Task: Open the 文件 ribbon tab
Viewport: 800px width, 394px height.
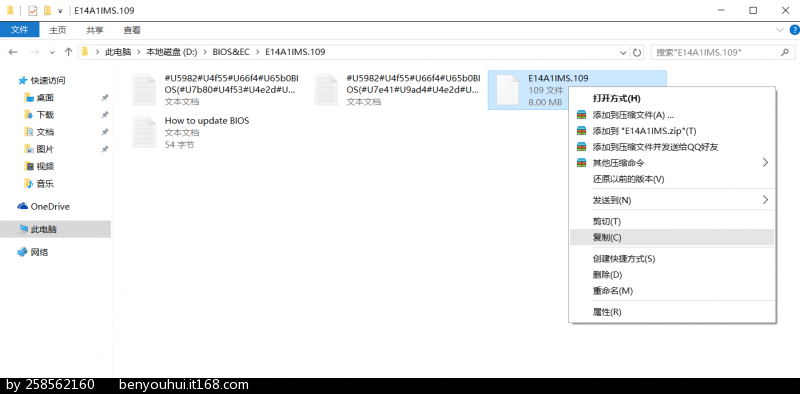Action: click(19, 30)
